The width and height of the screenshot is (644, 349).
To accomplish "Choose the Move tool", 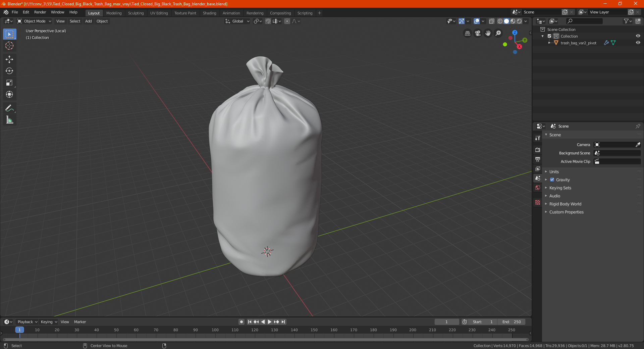I will 9,59.
